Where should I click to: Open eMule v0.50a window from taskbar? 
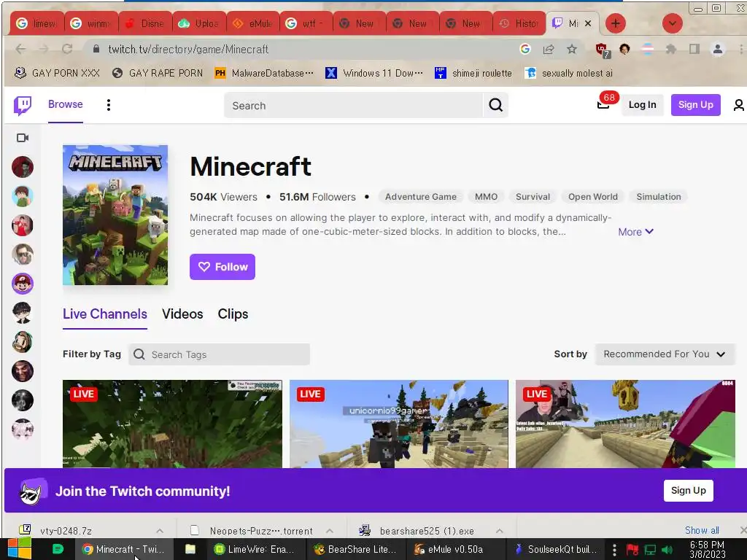point(455,549)
